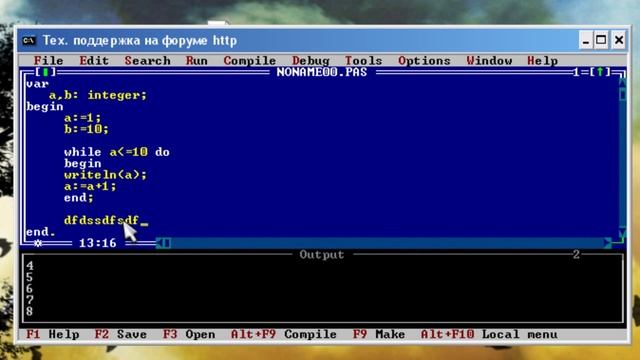Click the 'var' keyword line
This screenshot has width=640, height=360.
coord(37,84)
